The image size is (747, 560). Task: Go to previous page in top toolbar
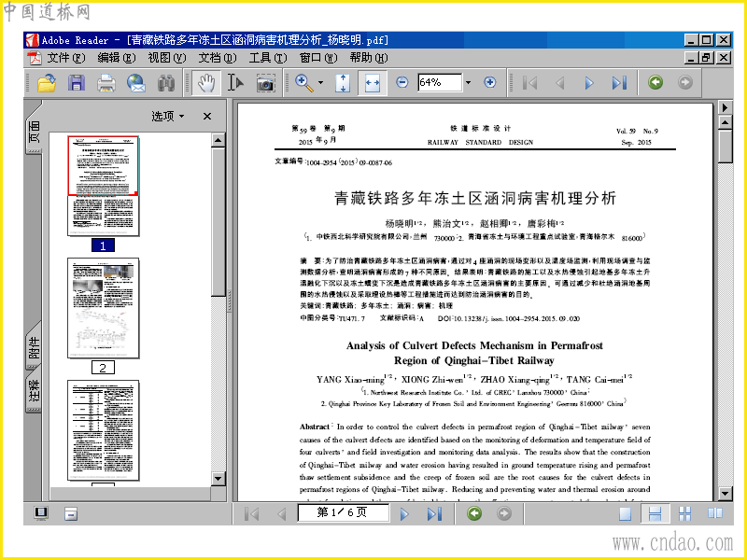(560, 83)
